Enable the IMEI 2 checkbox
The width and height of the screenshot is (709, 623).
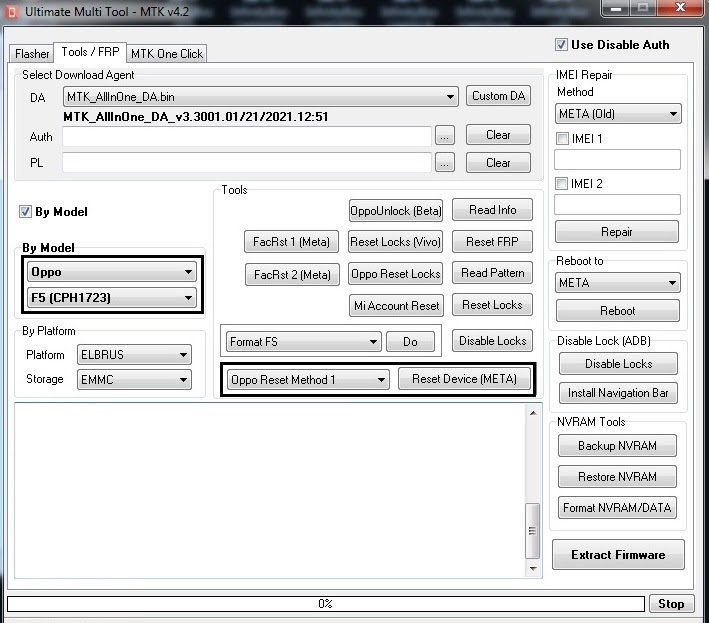click(x=561, y=184)
